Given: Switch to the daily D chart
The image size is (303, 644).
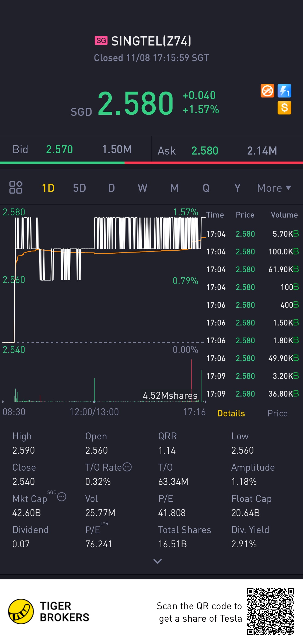Looking at the screenshot, I should (112, 188).
